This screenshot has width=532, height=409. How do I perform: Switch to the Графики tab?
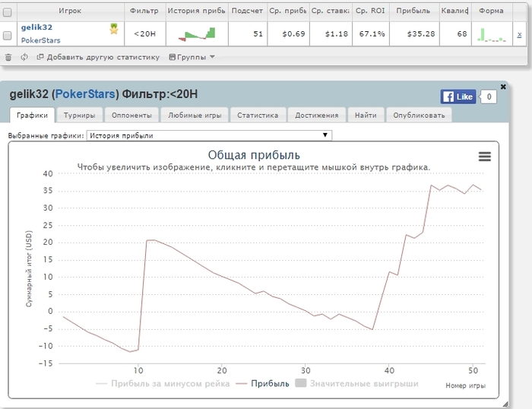32,116
